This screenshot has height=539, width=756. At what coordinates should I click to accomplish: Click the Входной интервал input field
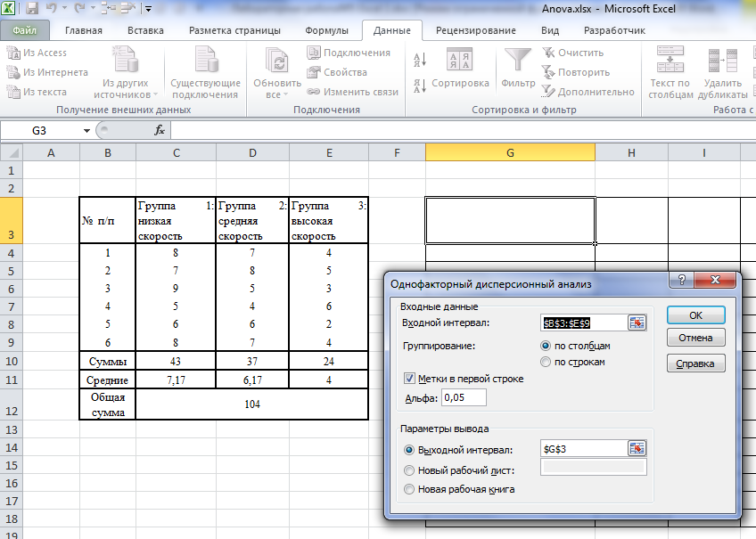tap(584, 323)
